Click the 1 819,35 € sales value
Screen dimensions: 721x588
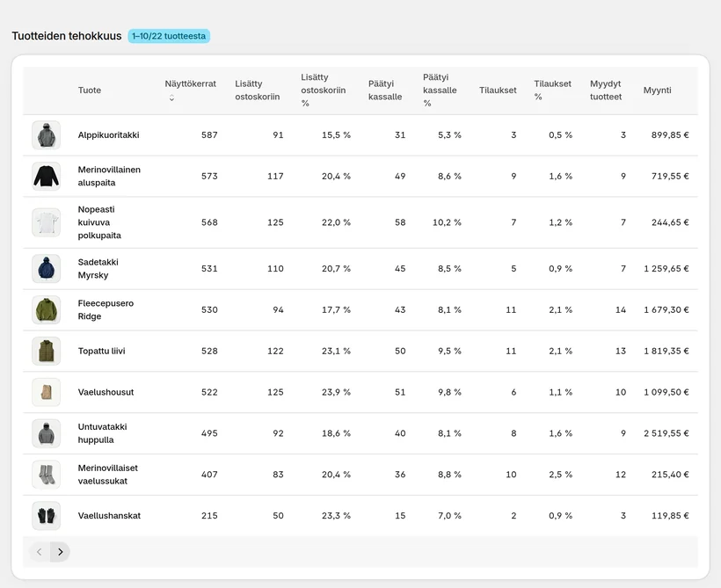666,351
